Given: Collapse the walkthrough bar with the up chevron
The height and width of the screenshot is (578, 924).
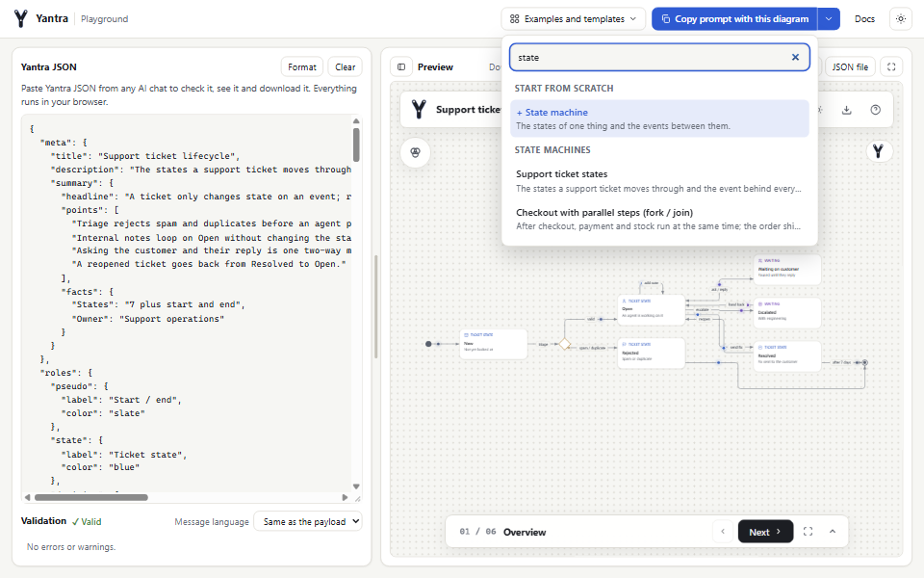Looking at the screenshot, I should coord(832,532).
